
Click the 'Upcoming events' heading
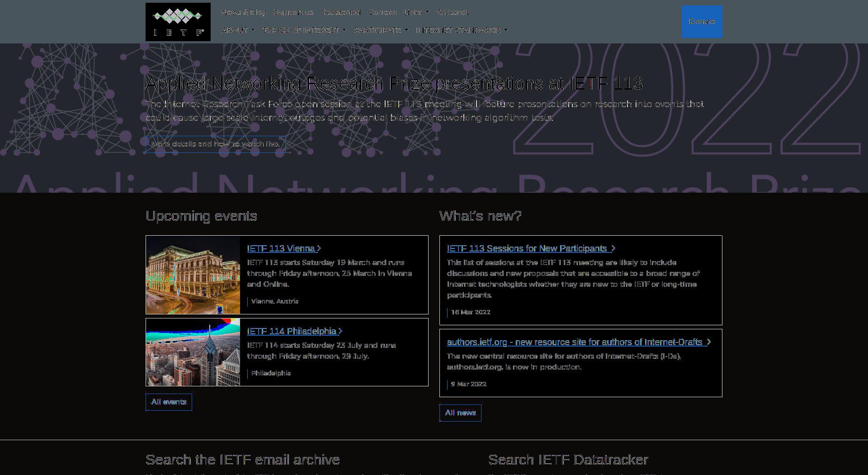click(x=201, y=216)
